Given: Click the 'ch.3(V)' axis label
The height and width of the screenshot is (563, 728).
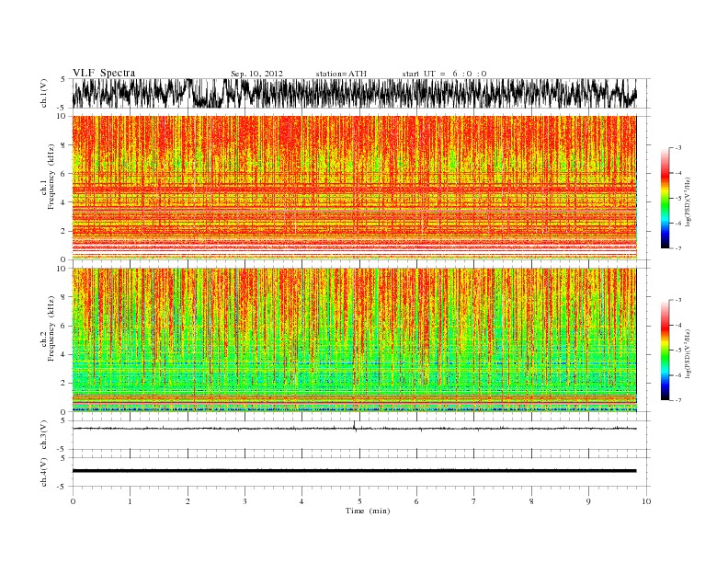Looking at the screenshot, I should click(44, 435).
